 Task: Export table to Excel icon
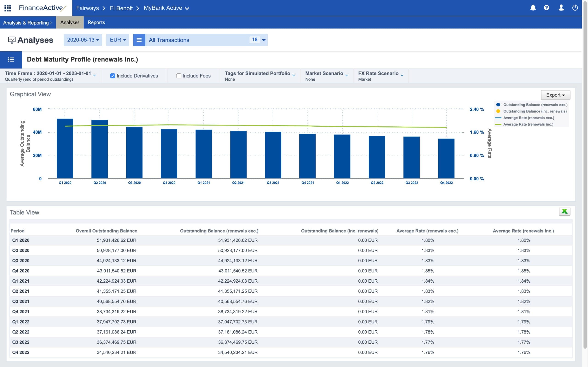point(564,212)
